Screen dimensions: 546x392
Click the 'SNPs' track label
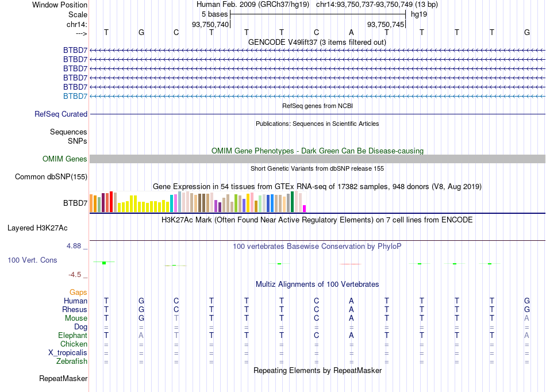[x=78, y=141]
